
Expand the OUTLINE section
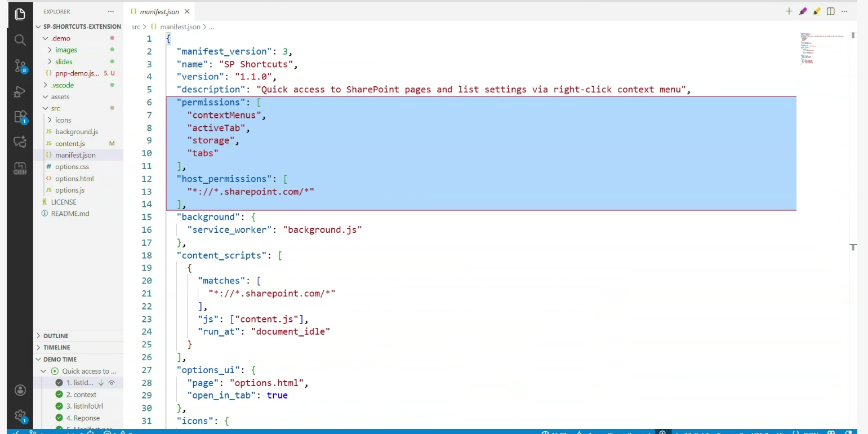click(78, 336)
